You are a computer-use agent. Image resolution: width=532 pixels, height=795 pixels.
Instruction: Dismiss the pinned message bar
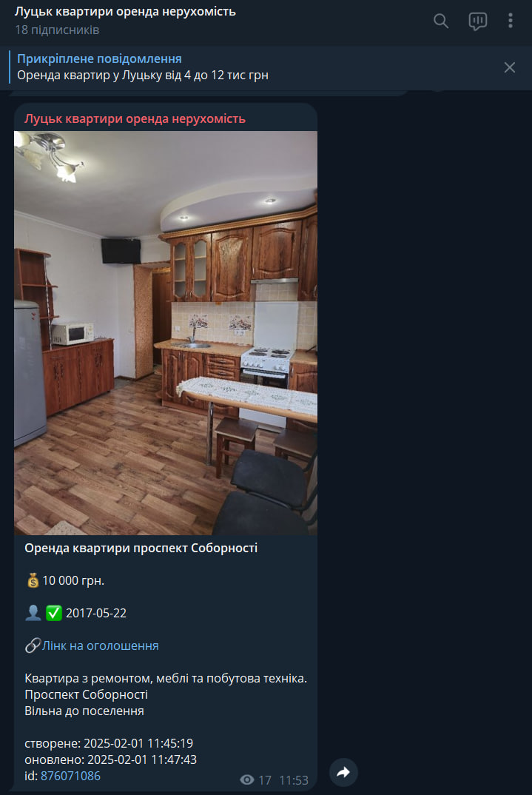click(509, 67)
